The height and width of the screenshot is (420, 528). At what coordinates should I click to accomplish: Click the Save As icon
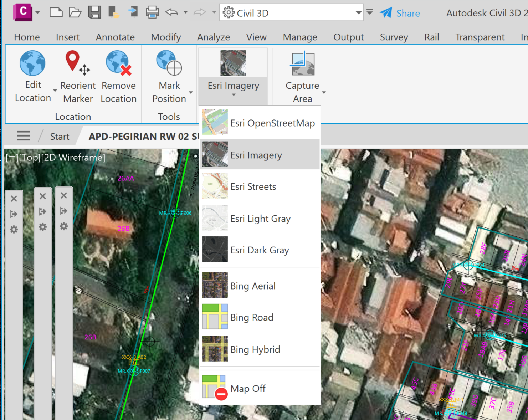pos(114,12)
